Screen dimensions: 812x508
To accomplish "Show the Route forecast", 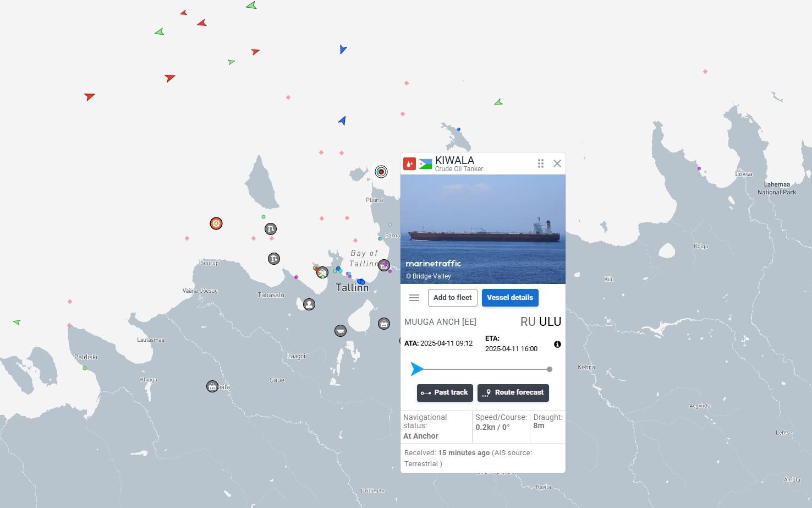I will (x=513, y=392).
